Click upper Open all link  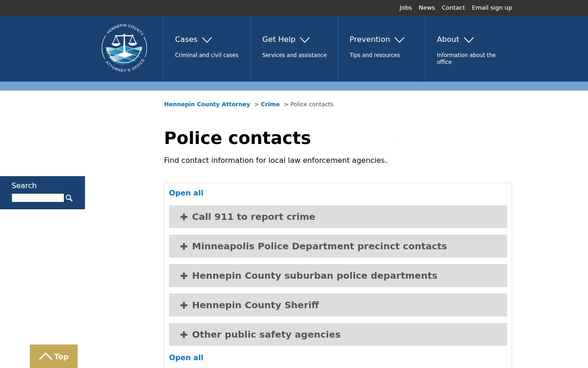click(x=186, y=193)
